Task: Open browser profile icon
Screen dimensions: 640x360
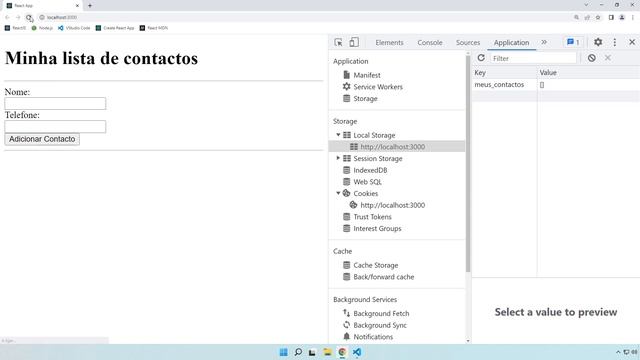Action: [622, 17]
